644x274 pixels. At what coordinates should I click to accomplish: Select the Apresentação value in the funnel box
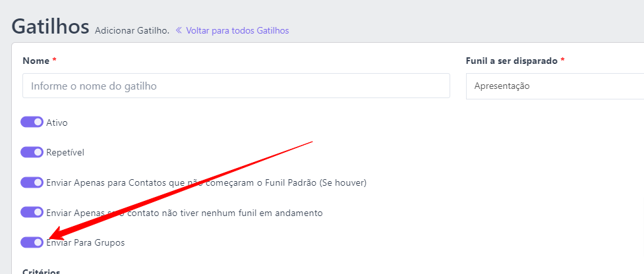point(502,86)
